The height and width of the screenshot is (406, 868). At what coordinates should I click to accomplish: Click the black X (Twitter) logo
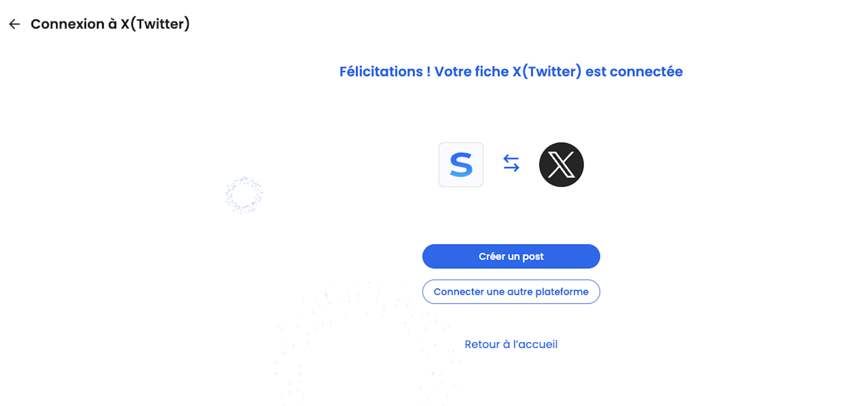561,164
